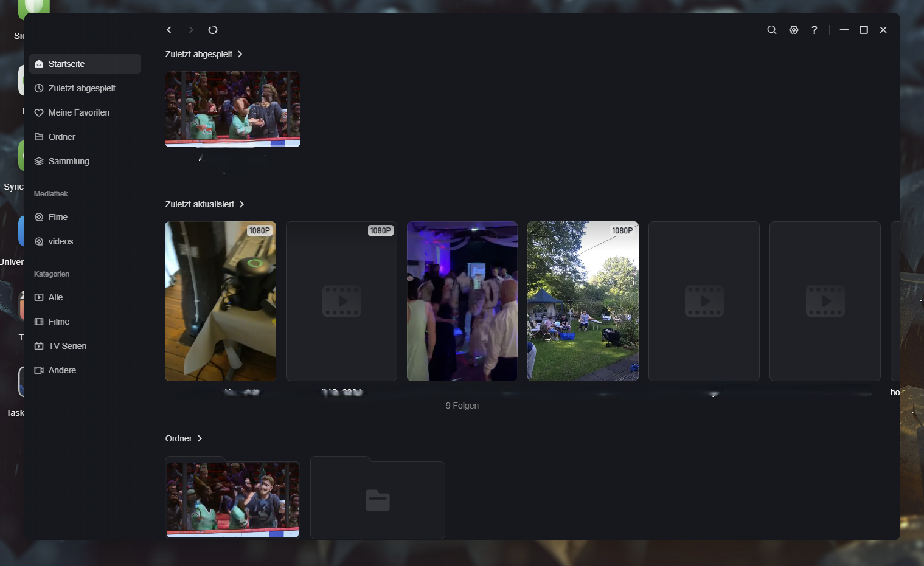Open settings gear icon
Screen dimensions: 924x566
[794, 30]
